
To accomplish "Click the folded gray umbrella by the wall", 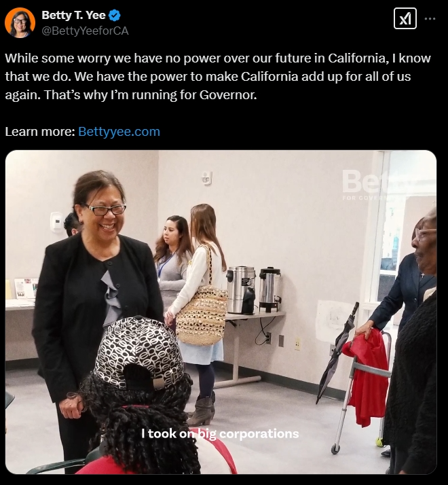I will 337,353.
